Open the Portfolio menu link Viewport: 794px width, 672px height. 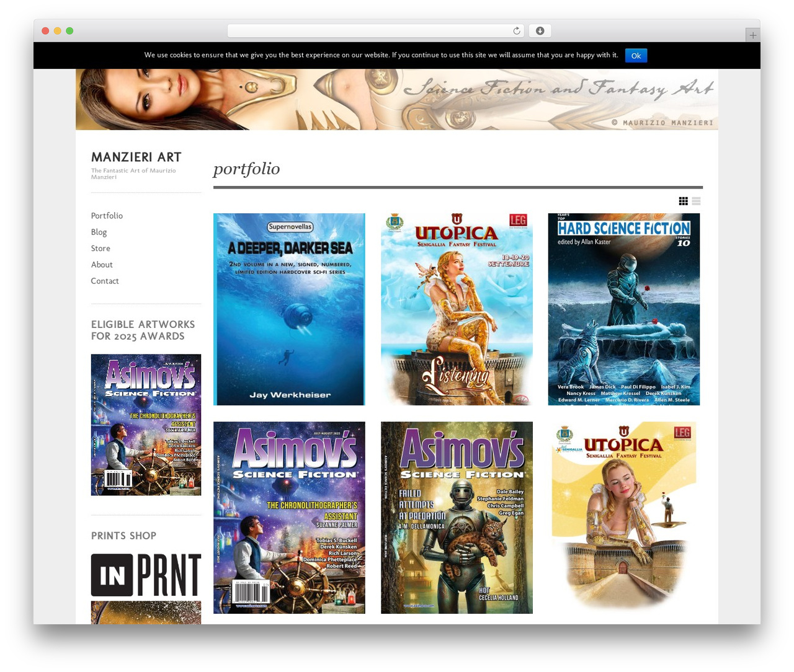[107, 216]
